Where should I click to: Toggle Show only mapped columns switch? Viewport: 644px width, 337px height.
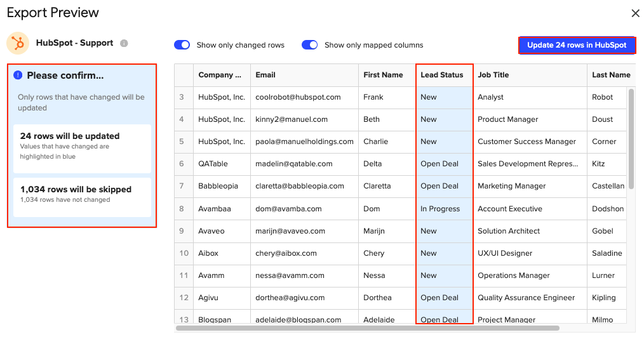(x=310, y=45)
